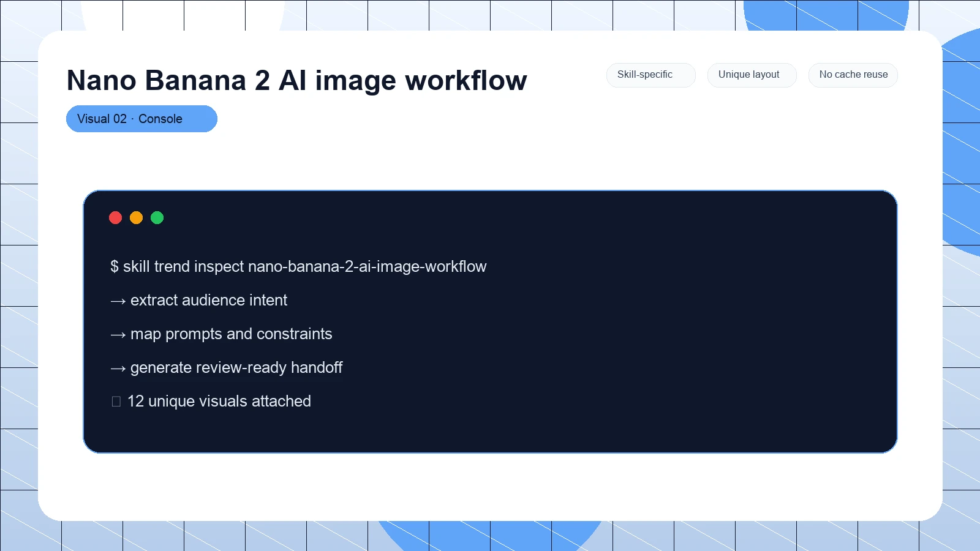The height and width of the screenshot is (551, 980).
Task: Click the arrow before "generate review-ready handoff"
Action: pyautogui.click(x=118, y=369)
